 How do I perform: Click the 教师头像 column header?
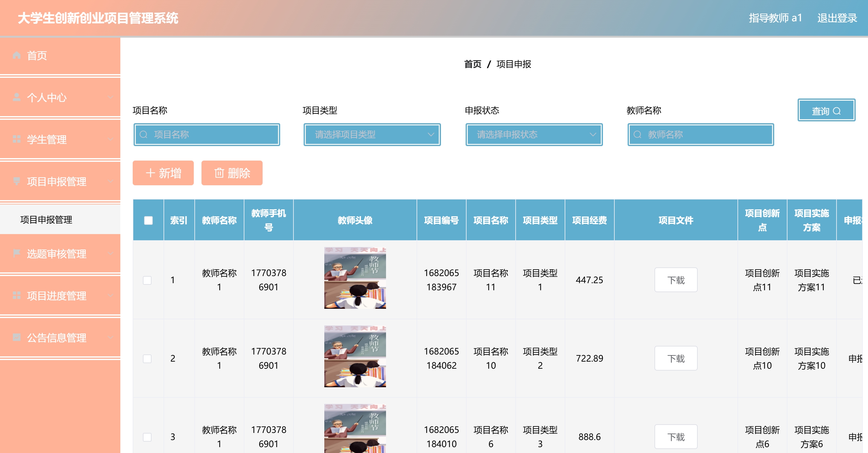[355, 220]
